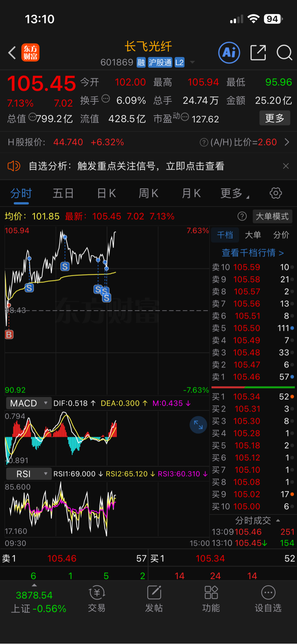Open RSI indicator dropdown
This screenshot has height=644, width=297.
(x=29, y=474)
